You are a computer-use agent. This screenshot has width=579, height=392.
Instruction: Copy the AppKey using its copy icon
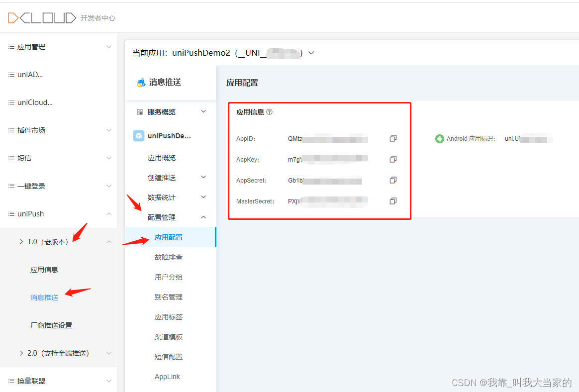[x=393, y=159]
